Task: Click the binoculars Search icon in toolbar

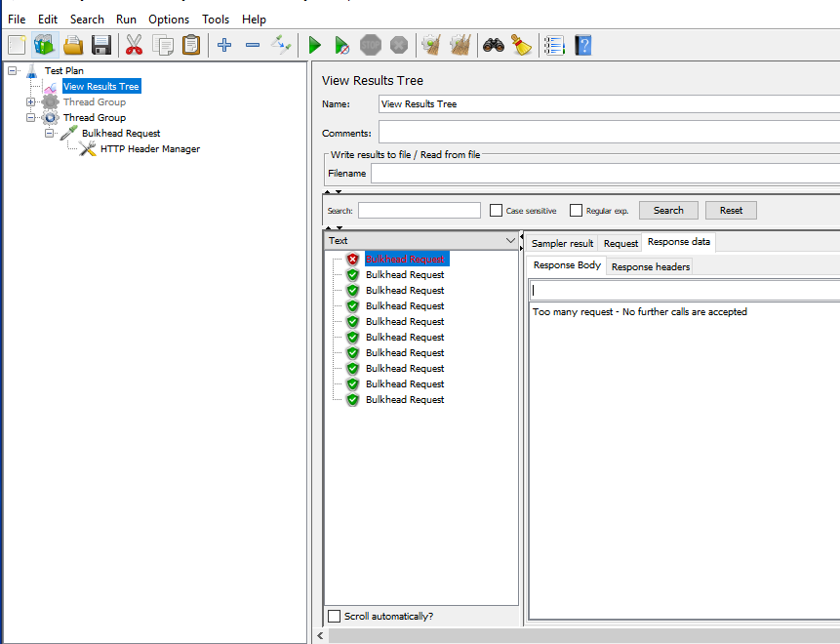Action: [x=494, y=45]
